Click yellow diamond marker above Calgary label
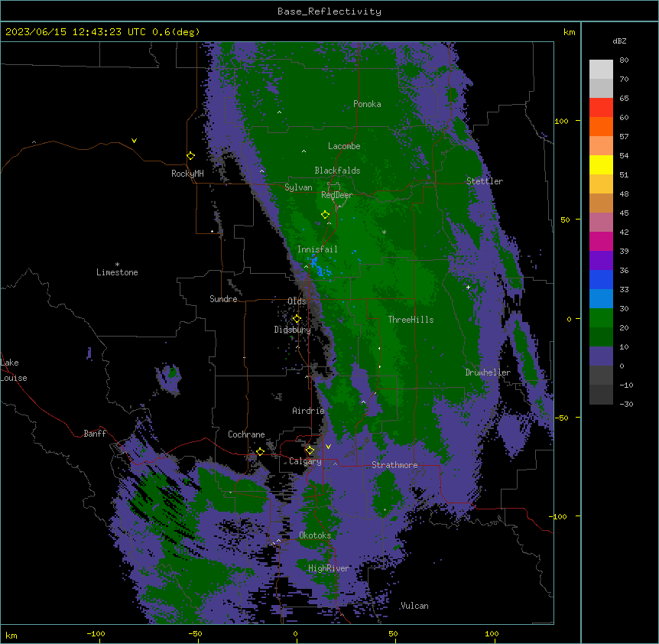659x644 pixels. (x=310, y=450)
